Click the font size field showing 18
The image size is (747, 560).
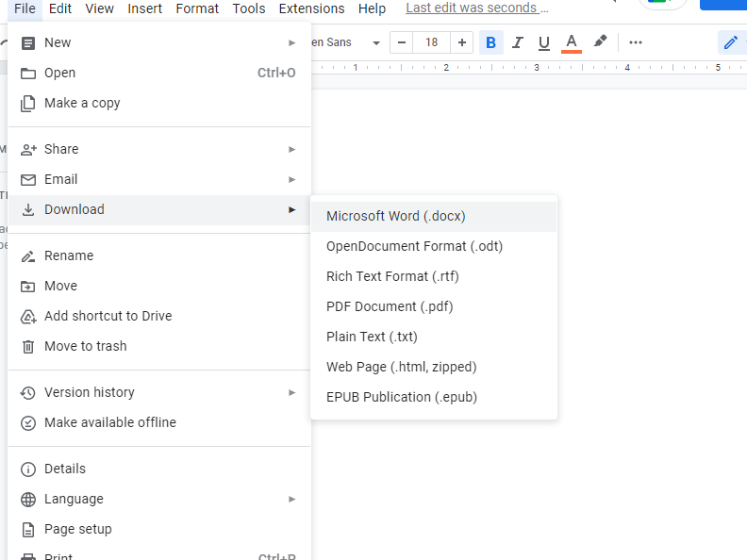pyautogui.click(x=432, y=42)
